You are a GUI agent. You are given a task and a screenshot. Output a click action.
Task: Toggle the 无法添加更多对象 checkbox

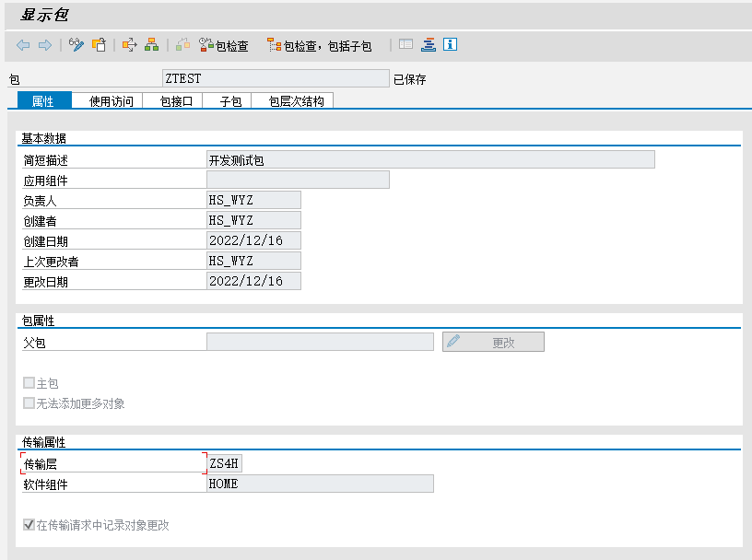tap(29, 403)
